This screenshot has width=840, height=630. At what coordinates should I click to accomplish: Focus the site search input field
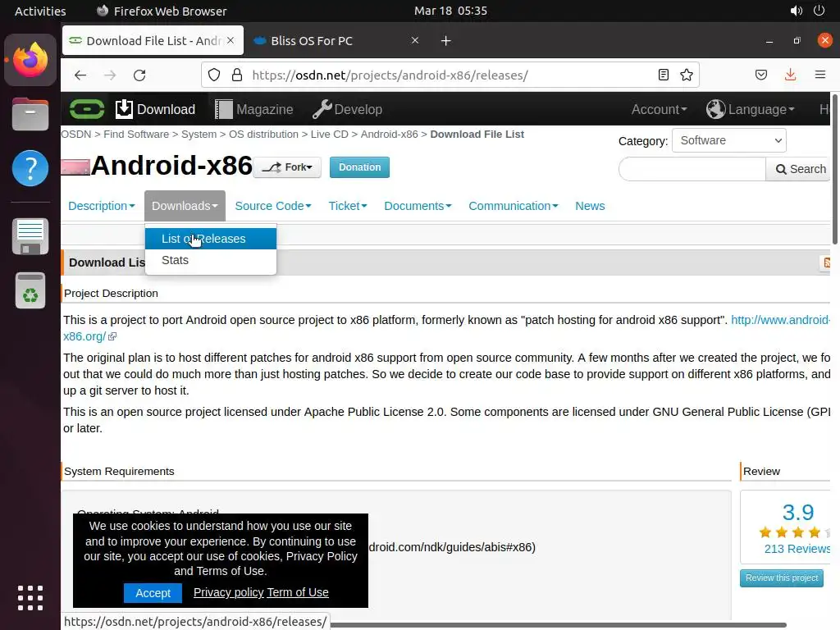click(692, 169)
